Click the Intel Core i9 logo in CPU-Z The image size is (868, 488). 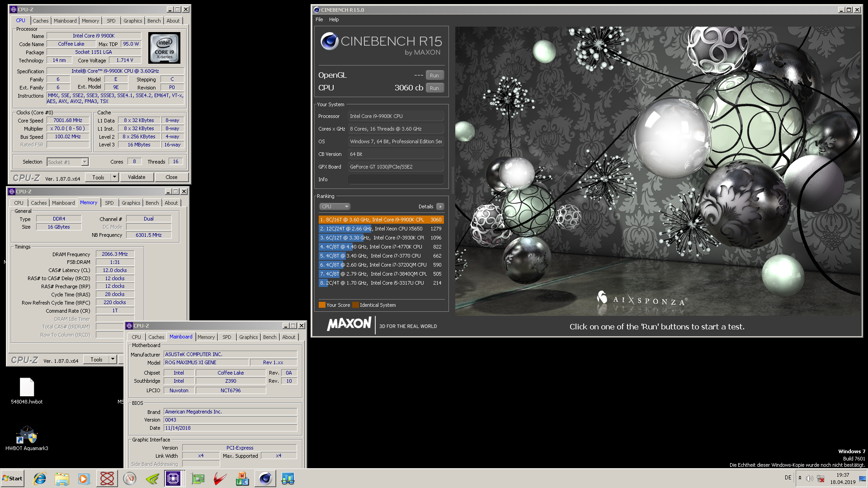165,48
